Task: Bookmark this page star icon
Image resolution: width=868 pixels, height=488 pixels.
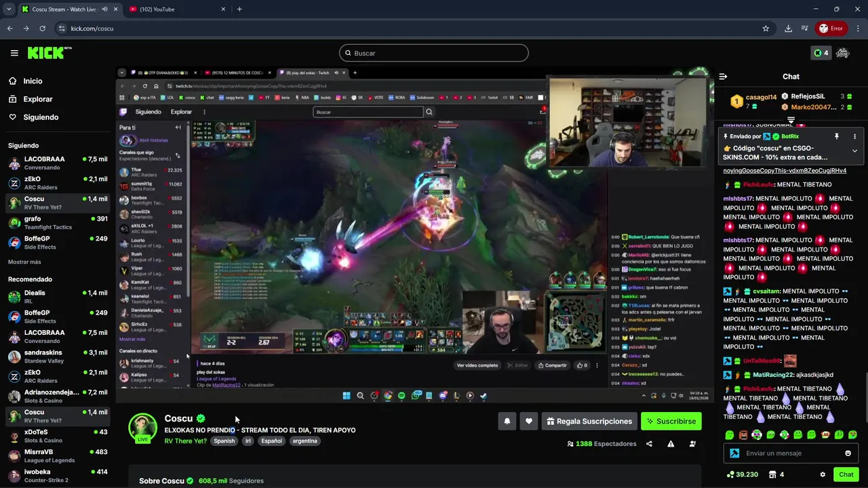Action: click(x=766, y=28)
